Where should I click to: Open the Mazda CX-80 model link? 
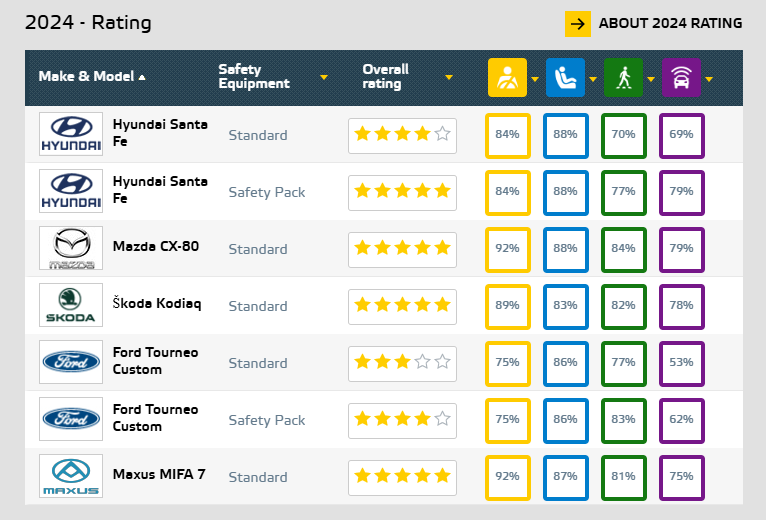coord(156,246)
